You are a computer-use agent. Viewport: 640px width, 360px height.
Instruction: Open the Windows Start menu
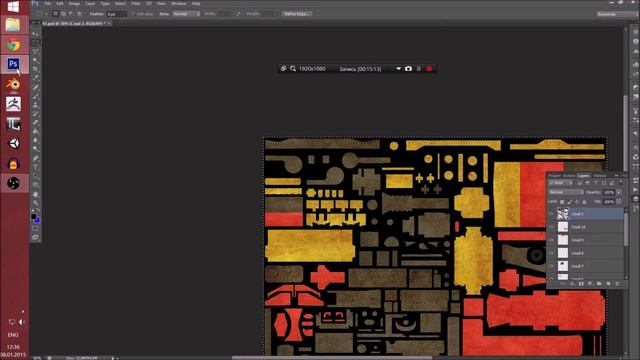pyautogui.click(x=13, y=7)
